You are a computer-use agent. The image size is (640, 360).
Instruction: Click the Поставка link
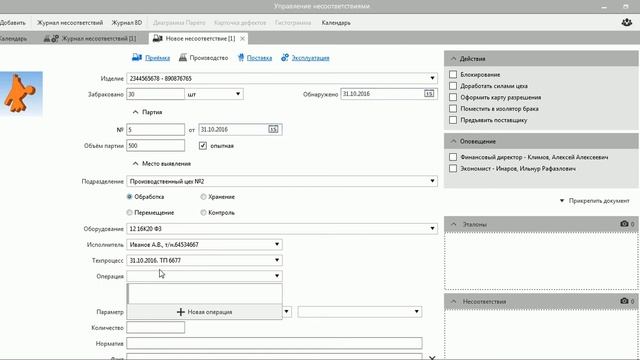[x=259, y=58]
